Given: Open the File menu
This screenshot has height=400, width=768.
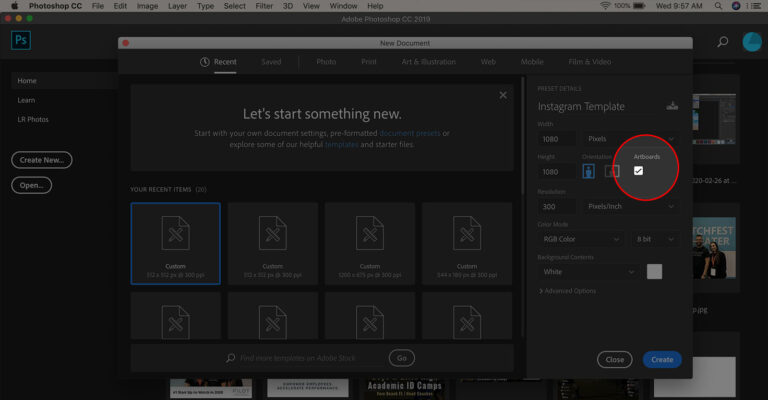Looking at the screenshot, I should pos(98,6).
